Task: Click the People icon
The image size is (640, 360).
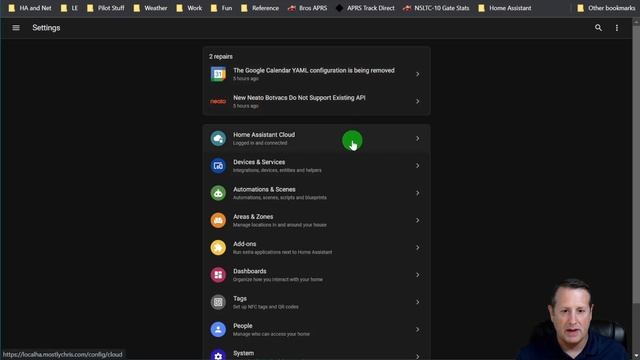Action: (218, 329)
